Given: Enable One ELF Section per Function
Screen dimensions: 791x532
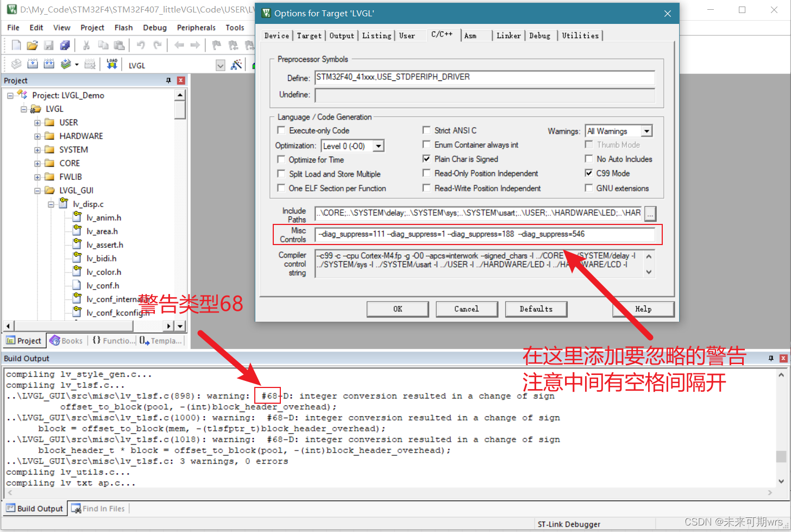Looking at the screenshot, I should coord(281,188).
